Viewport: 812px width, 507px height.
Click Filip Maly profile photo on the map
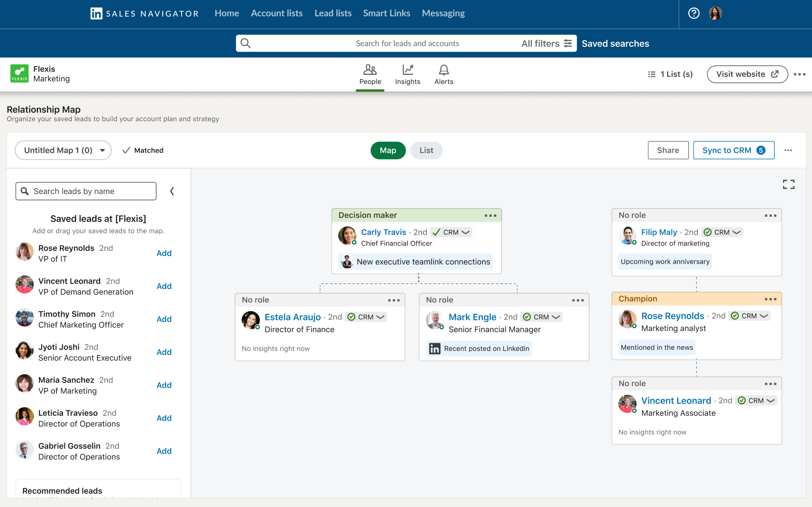pyautogui.click(x=627, y=236)
